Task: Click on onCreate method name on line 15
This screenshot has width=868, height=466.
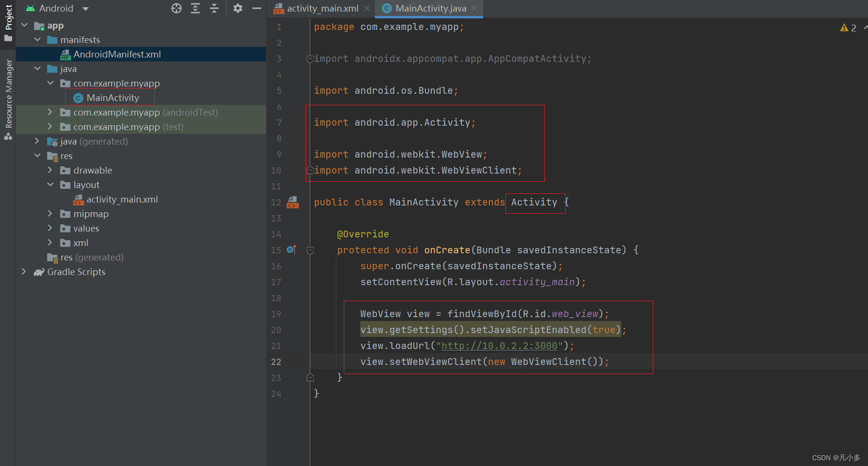Action: (x=447, y=250)
